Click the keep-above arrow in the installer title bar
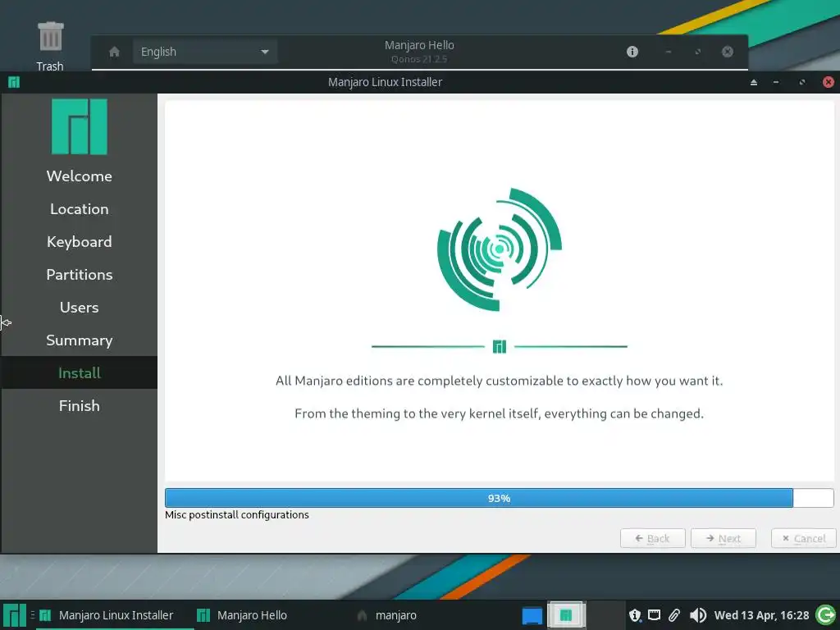 tap(754, 83)
